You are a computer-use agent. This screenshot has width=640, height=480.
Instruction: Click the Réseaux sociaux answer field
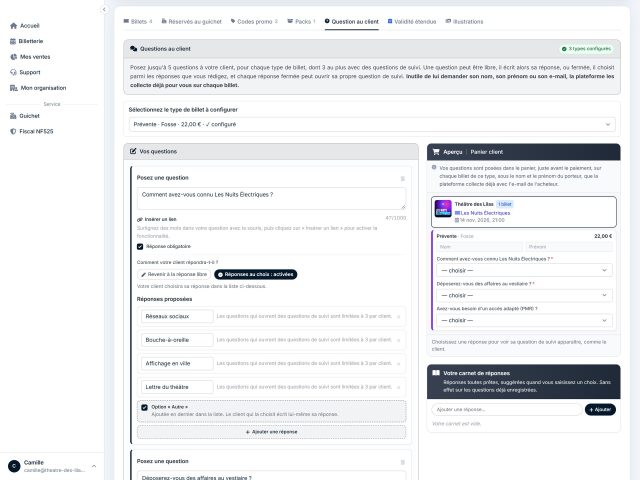(x=177, y=316)
